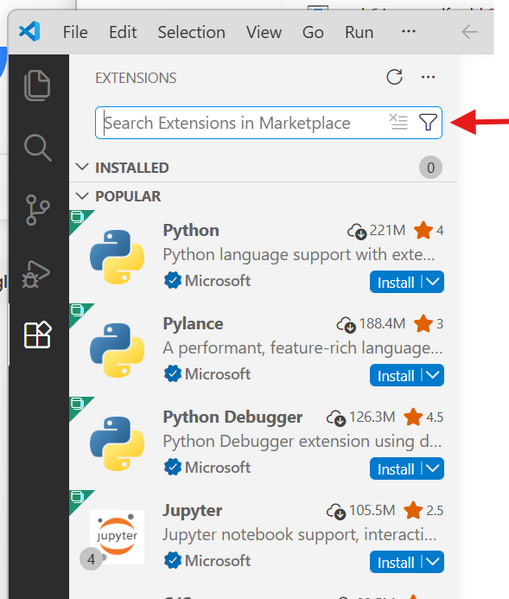Select the Extensions view icon
This screenshot has width=509, height=599.
(x=37, y=335)
